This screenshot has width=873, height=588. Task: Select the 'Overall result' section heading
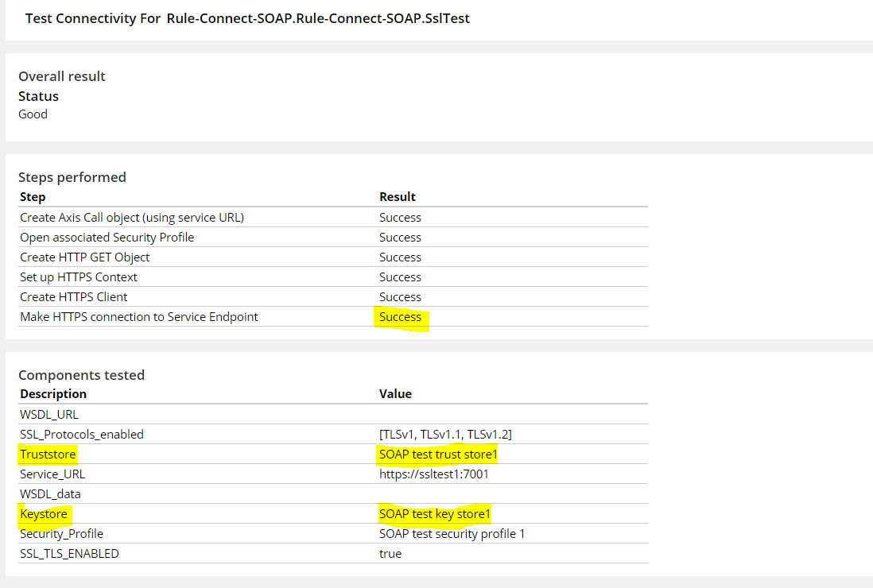pos(62,76)
